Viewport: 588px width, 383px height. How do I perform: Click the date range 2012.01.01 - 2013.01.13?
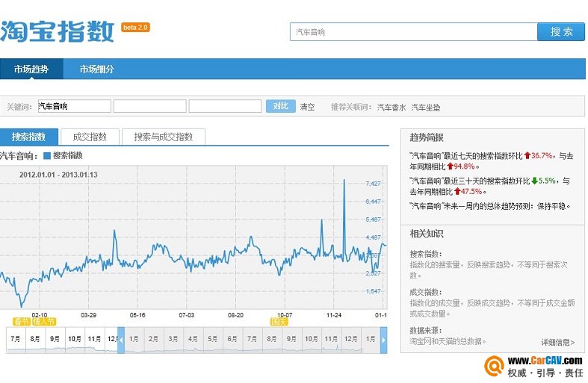coord(58,175)
